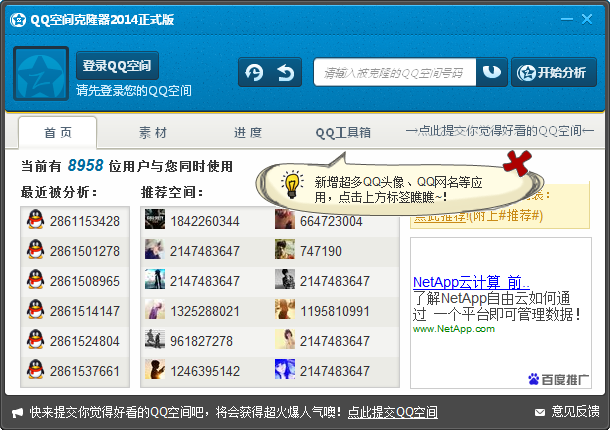Minimize the QQ空间克隆器 window
Image resolution: width=610 pixels, height=430 pixels.
pos(566,19)
